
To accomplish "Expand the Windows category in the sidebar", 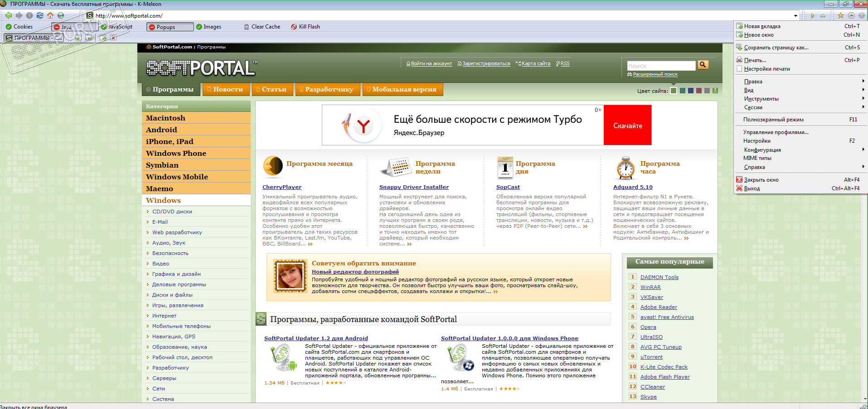I will point(196,200).
